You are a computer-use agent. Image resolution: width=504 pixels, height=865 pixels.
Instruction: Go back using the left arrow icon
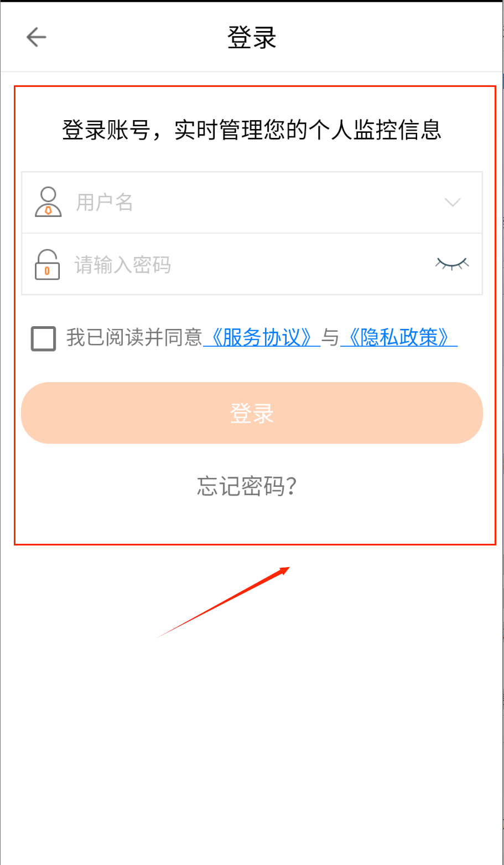[x=36, y=37]
